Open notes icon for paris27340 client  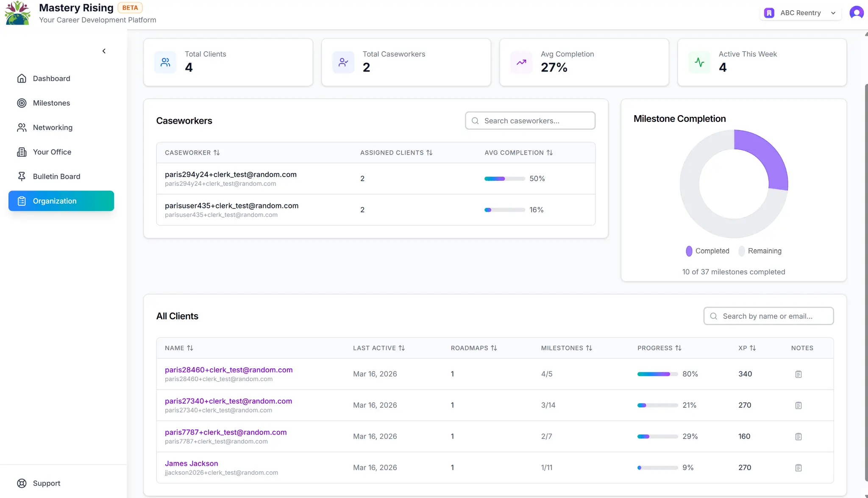798,405
